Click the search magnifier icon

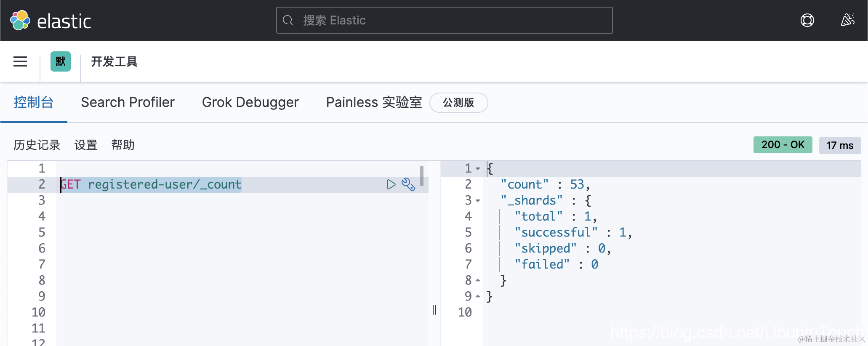pos(288,20)
